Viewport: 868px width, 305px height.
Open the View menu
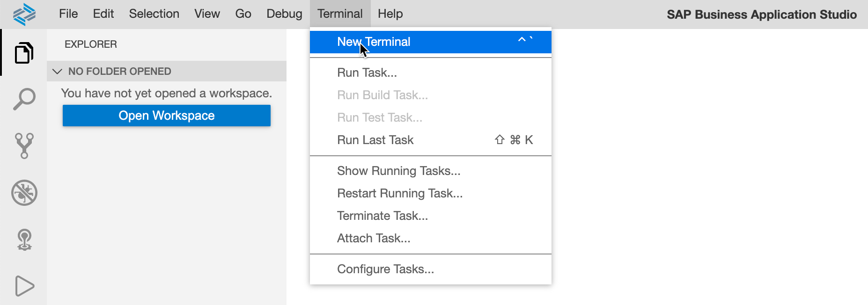207,14
